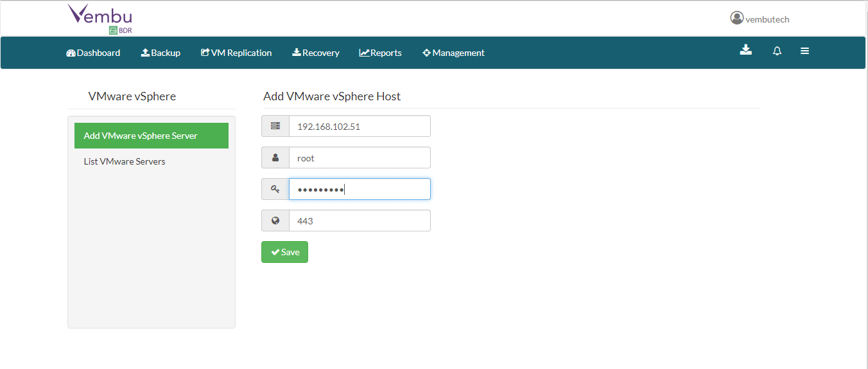Viewport: 868px width, 369px height.
Task: Click the username field containing root
Action: coord(360,157)
